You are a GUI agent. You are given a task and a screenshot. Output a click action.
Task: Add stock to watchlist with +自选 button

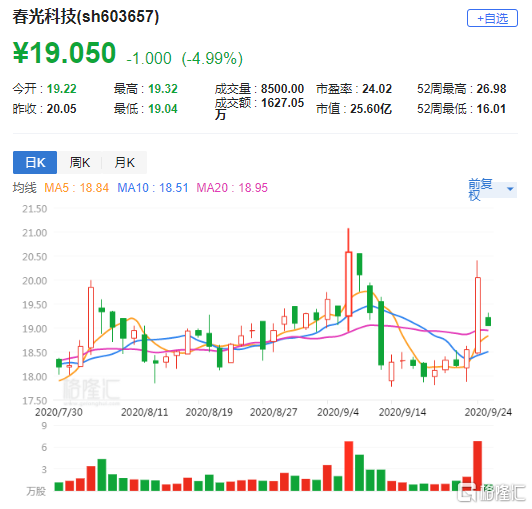(x=492, y=18)
